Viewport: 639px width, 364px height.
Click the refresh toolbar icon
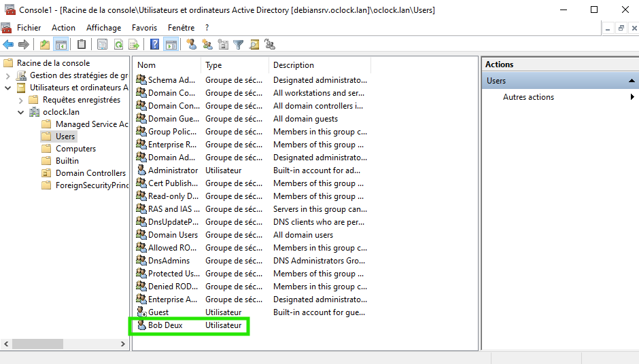click(x=118, y=45)
